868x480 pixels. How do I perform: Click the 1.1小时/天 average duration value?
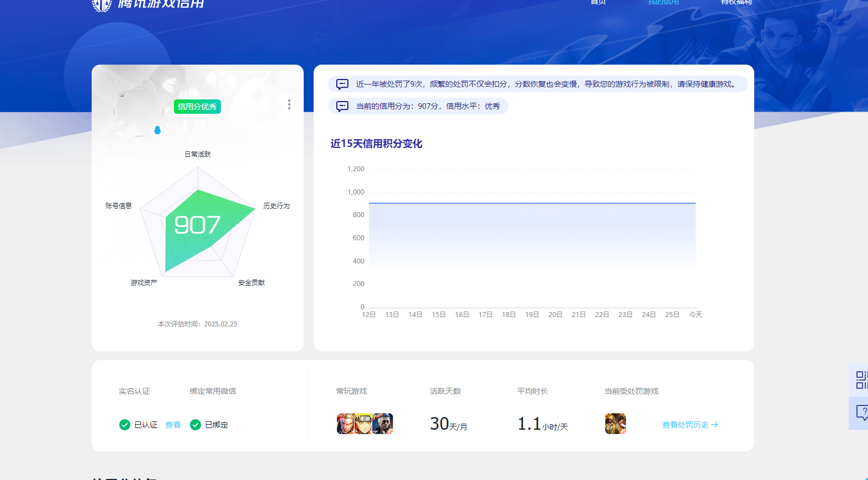[x=543, y=424]
